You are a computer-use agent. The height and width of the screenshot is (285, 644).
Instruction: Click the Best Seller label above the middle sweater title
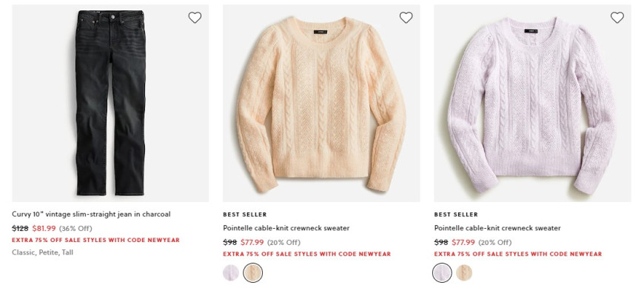245,215
